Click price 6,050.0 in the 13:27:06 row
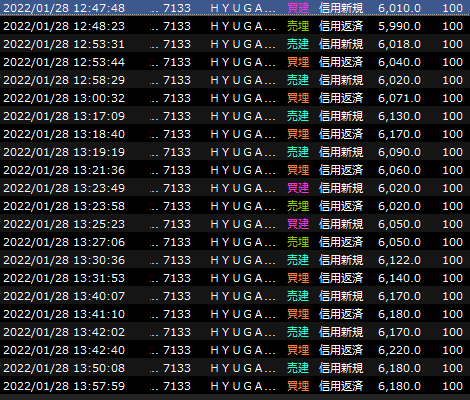The image size is (470, 400). [x=399, y=242]
